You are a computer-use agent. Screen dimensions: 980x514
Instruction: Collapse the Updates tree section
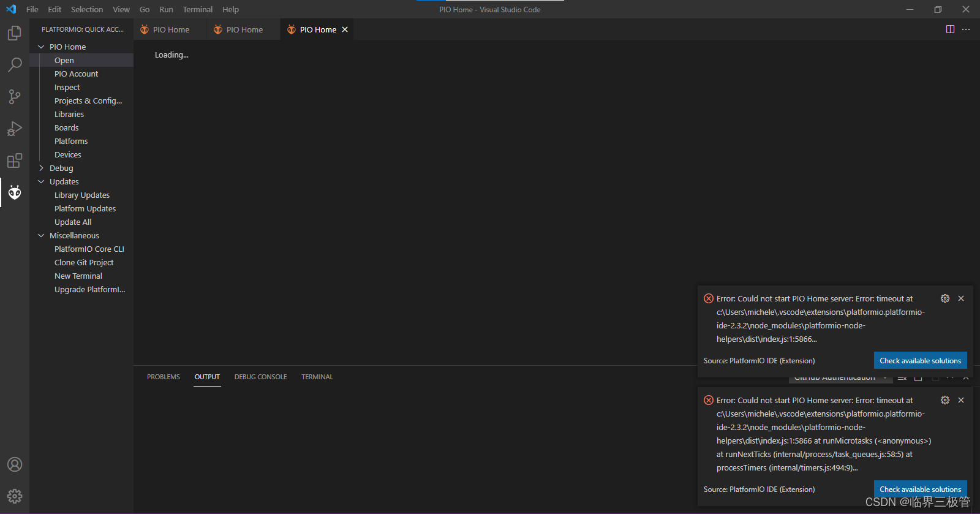[x=41, y=181]
